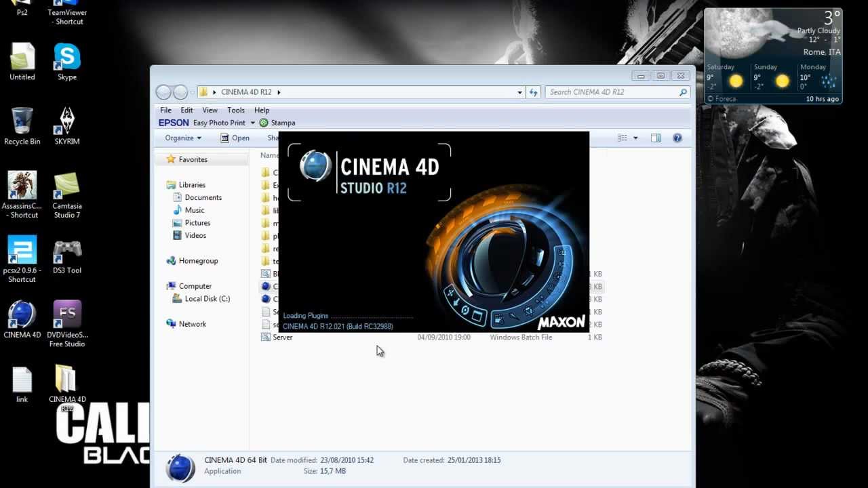Select Homegroup in navigation pane
The image size is (868, 488).
point(198,260)
